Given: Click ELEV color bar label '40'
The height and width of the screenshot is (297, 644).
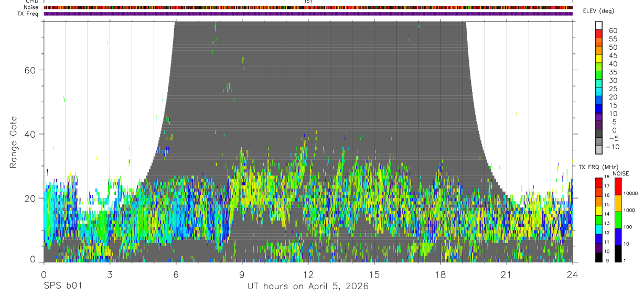Looking at the screenshot, I should [x=613, y=64].
